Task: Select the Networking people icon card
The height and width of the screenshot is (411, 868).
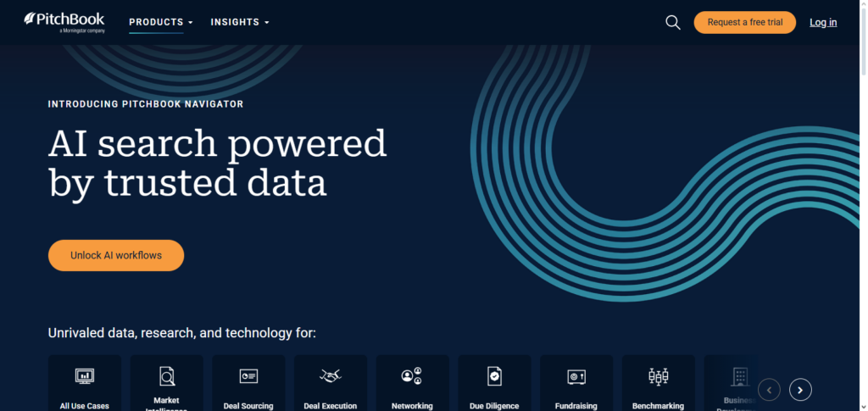Action: tap(412, 376)
